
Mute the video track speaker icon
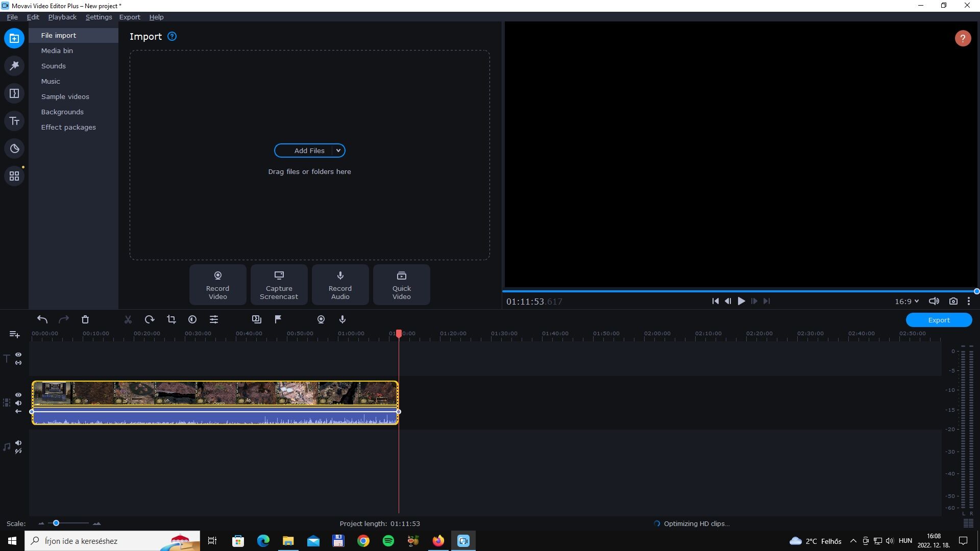[x=18, y=403]
